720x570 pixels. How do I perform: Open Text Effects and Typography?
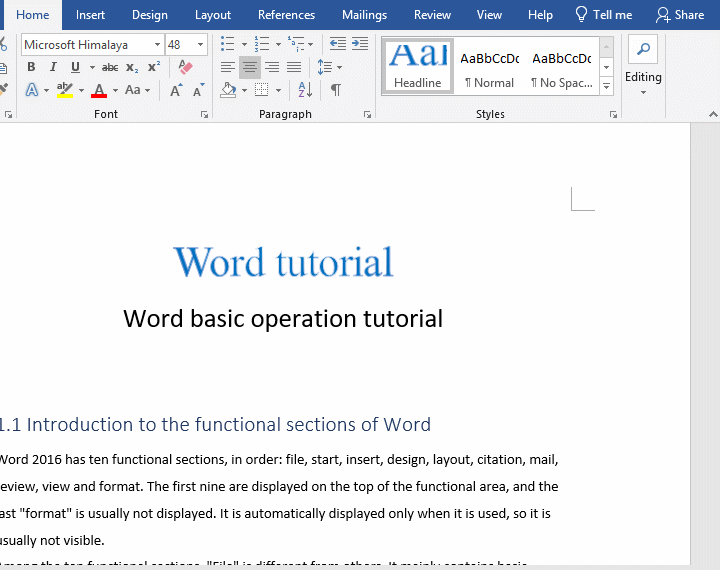(32, 90)
